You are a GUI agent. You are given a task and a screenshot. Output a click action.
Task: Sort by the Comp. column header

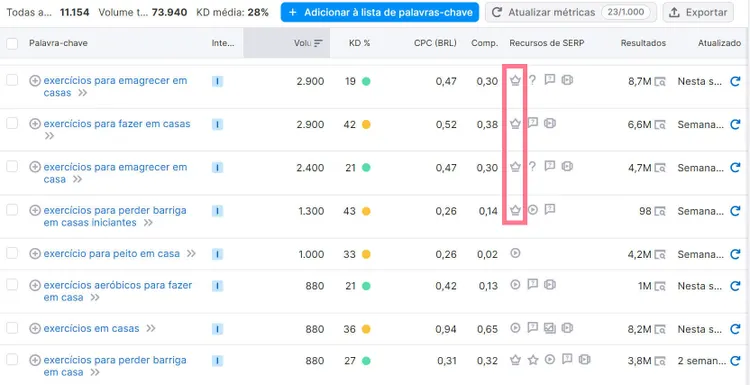coord(484,43)
